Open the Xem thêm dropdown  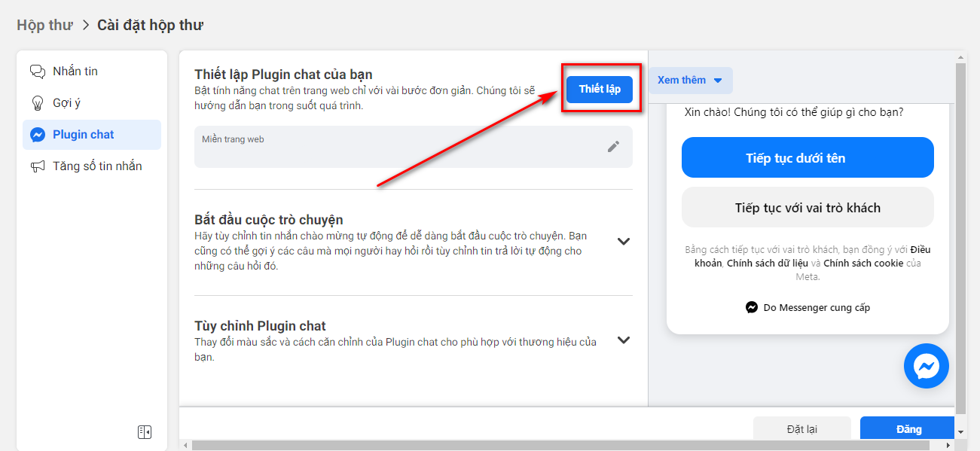690,81
